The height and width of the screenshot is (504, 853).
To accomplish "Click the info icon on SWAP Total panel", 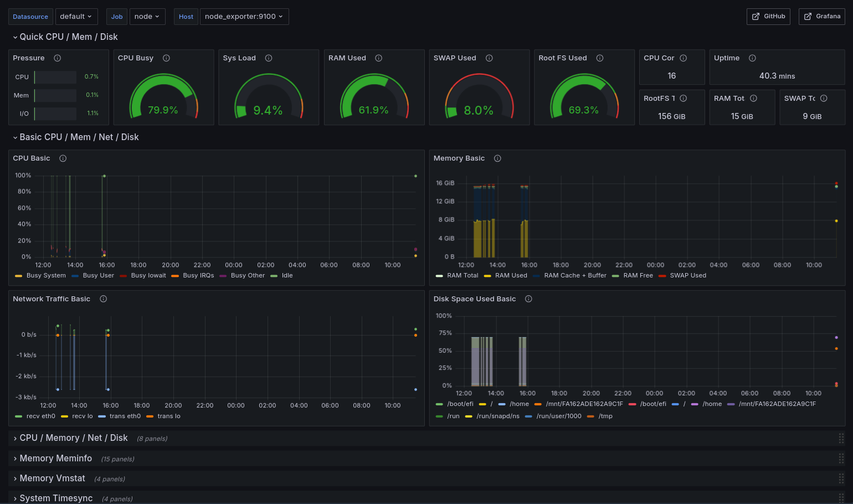I will [824, 99].
